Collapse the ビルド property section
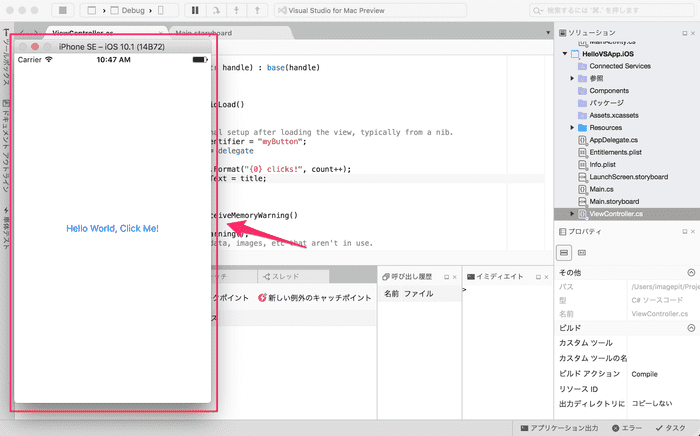The image size is (700, 436). point(690,328)
